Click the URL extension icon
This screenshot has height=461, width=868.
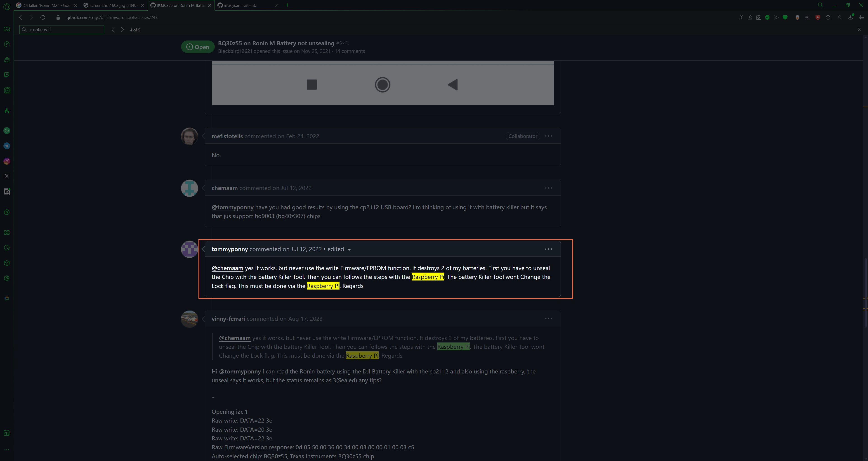[x=807, y=18]
